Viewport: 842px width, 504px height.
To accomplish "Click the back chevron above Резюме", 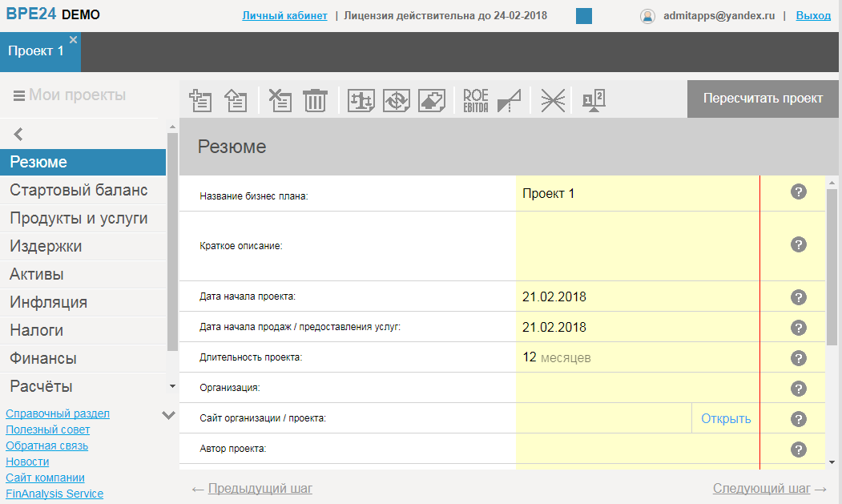I will coord(18,135).
